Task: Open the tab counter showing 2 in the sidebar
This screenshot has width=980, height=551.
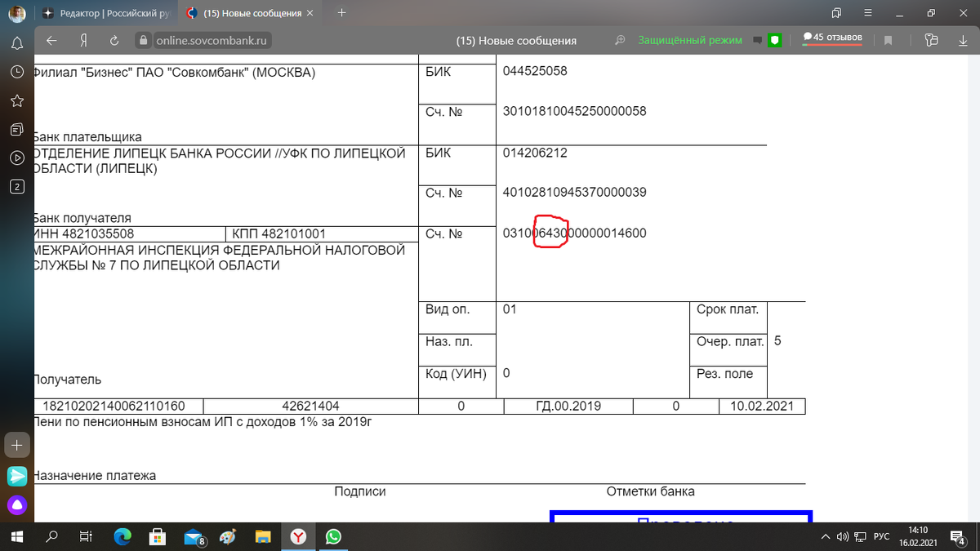Action: point(16,186)
